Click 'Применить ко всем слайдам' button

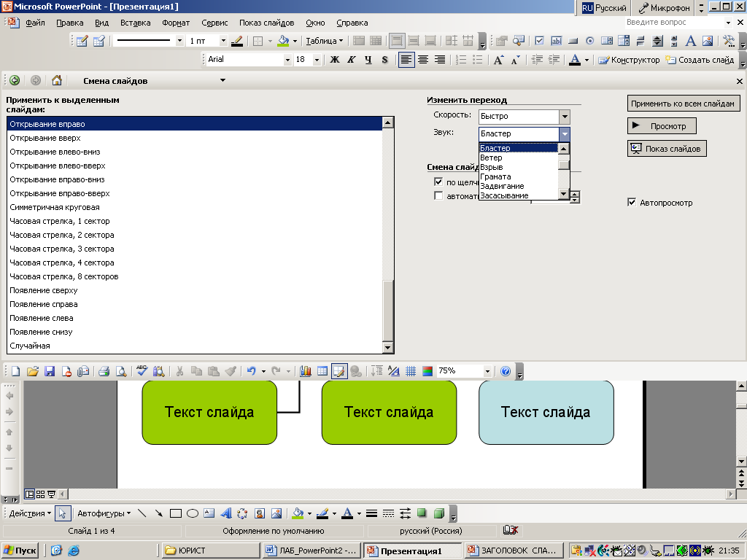point(683,104)
